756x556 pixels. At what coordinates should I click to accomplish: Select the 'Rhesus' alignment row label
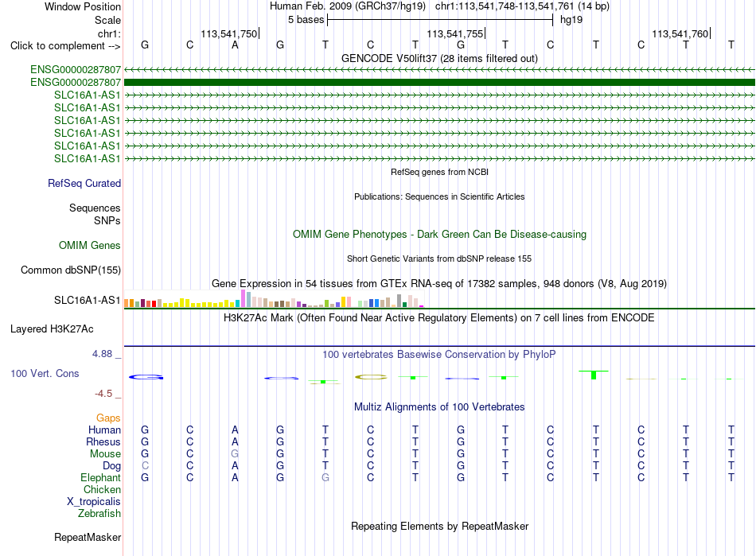(103, 442)
